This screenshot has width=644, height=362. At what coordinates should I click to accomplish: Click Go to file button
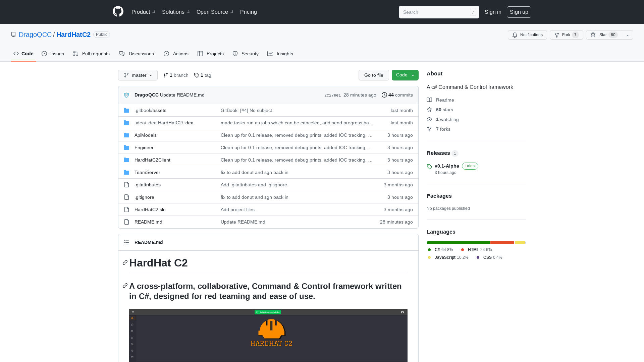pos(374,75)
